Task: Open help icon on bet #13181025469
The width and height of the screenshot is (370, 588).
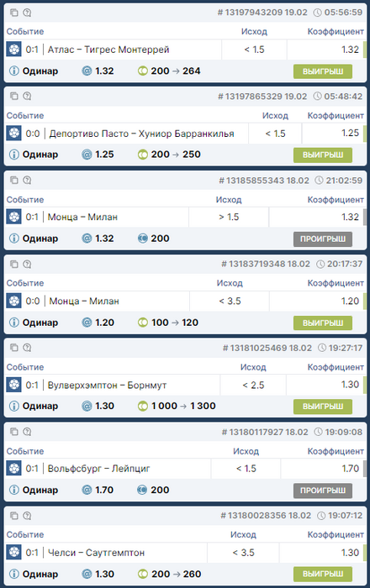Action: pyautogui.click(x=27, y=348)
